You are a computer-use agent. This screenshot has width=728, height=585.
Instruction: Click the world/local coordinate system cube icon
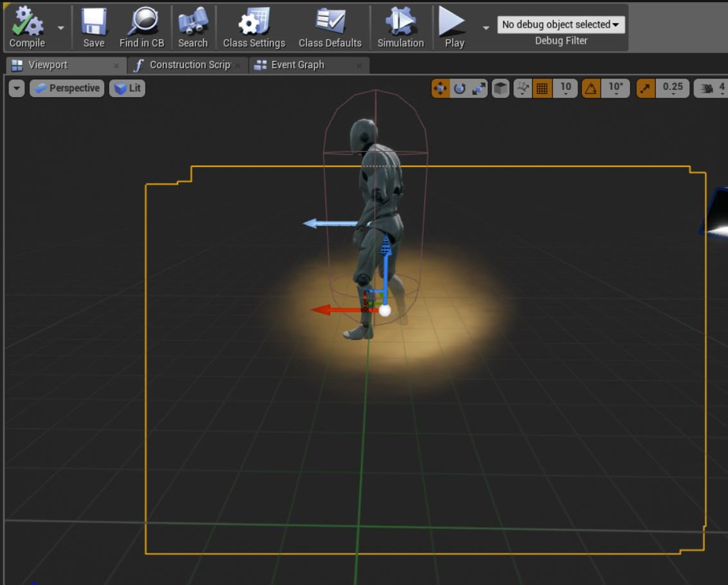pyautogui.click(x=500, y=87)
